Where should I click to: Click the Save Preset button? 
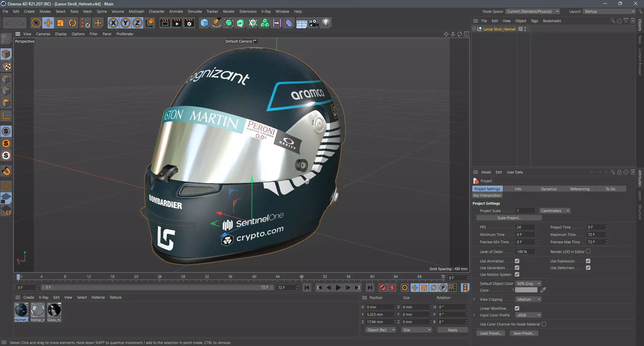[x=524, y=333]
